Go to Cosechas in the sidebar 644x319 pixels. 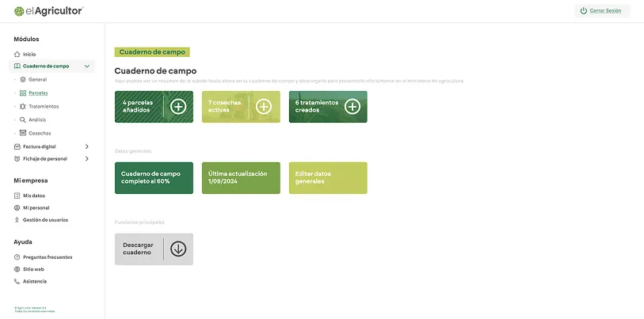pos(40,133)
